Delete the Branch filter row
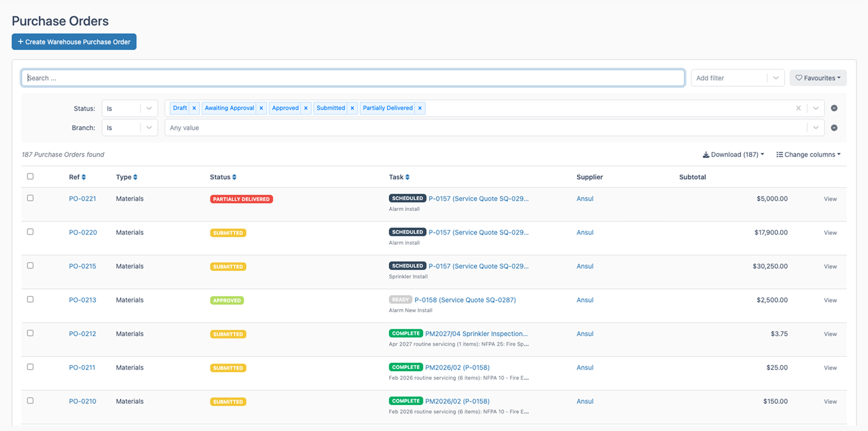The width and height of the screenshot is (868, 431). 834,127
